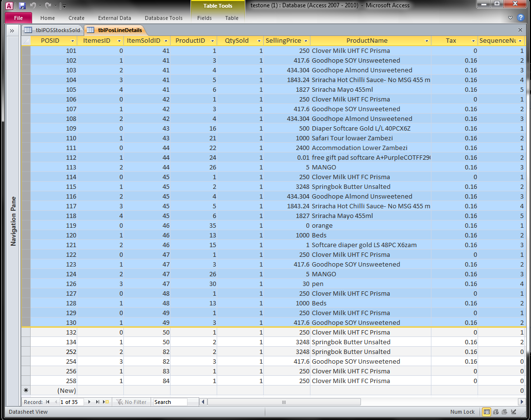Viewport: 531px width, 420px height.
Task: Click in the record navigator Search box
Action: coord(170,402)
